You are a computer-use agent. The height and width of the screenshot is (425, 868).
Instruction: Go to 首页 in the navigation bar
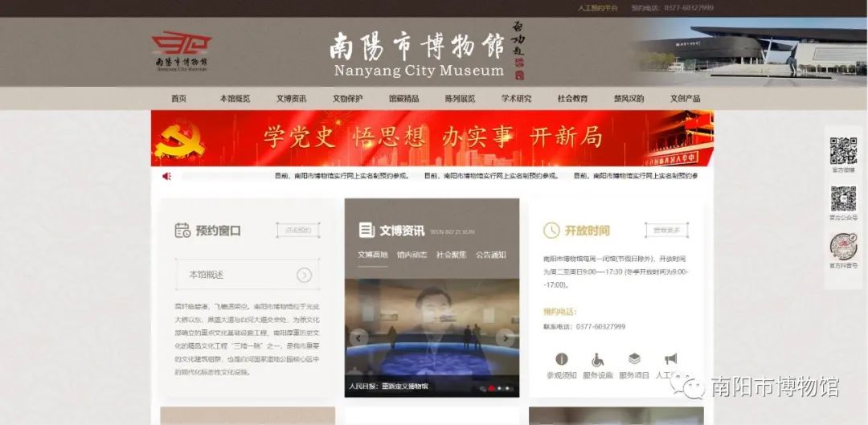(178, 99)
